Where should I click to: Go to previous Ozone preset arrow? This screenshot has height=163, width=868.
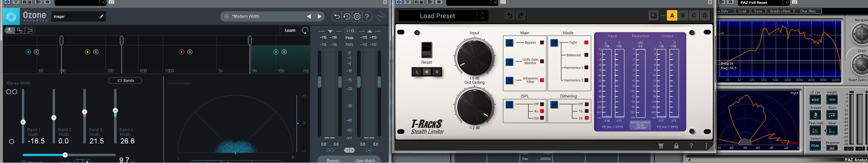click(x=309, y=16)
